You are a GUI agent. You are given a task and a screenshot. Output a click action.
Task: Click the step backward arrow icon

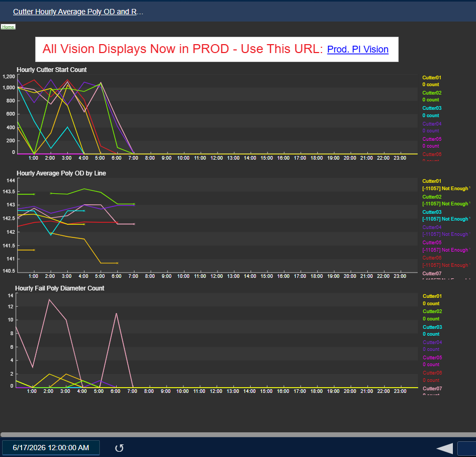pos(444,449)
